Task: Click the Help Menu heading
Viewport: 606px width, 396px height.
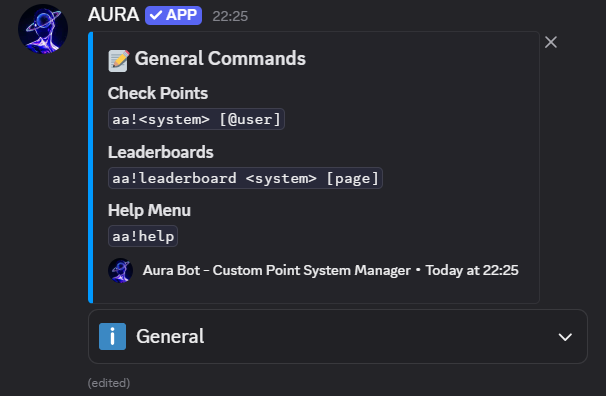Action: click(149, 211)
